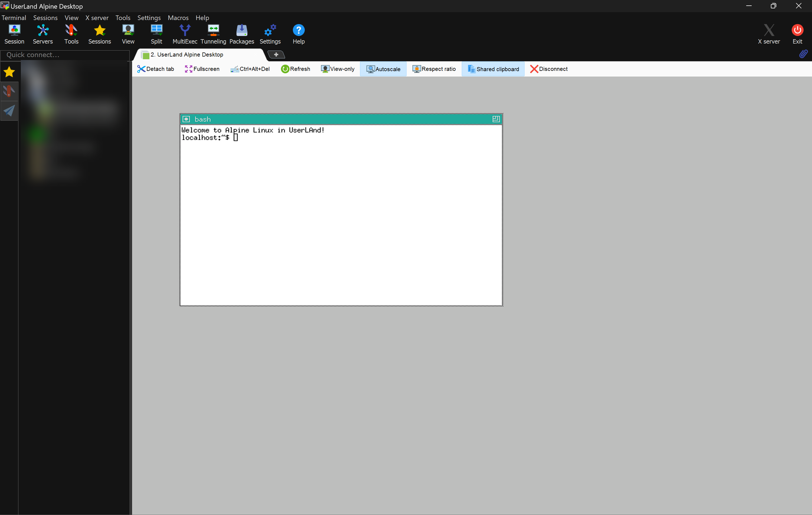This screenshot has height=515, width=812.
Task: Toggle Shared clipboard option
Action: tap(493, 69)
